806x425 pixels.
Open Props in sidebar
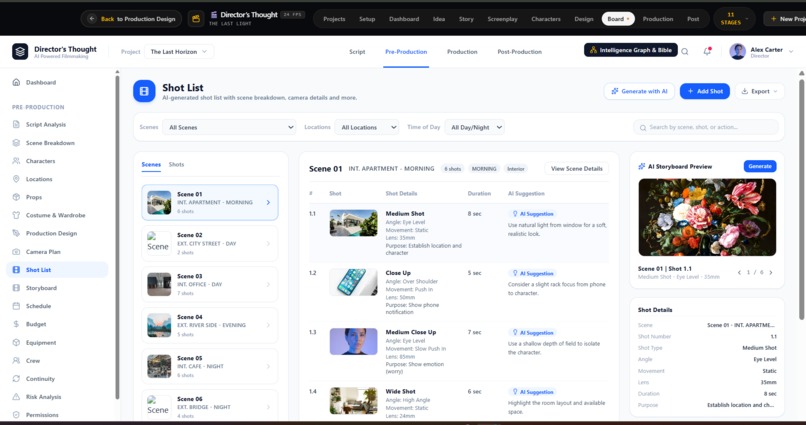click(x=58, y=197)
